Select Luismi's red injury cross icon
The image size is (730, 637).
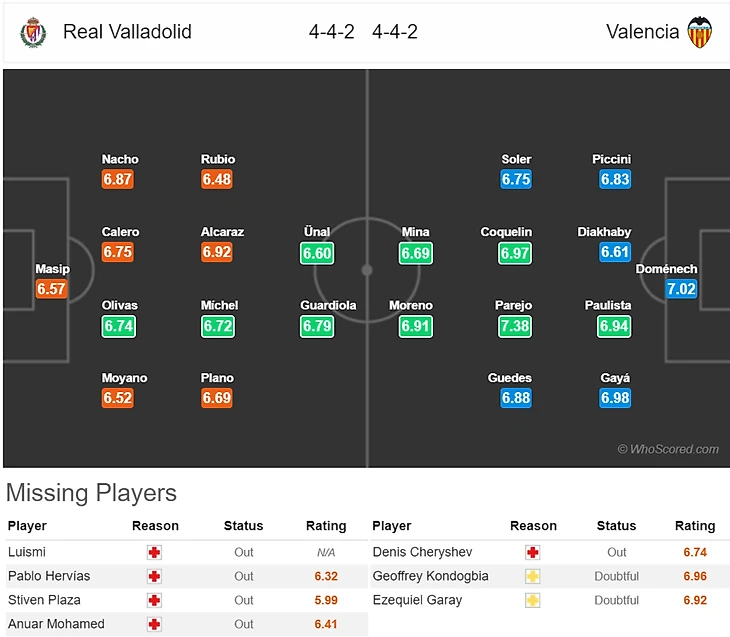154,552
